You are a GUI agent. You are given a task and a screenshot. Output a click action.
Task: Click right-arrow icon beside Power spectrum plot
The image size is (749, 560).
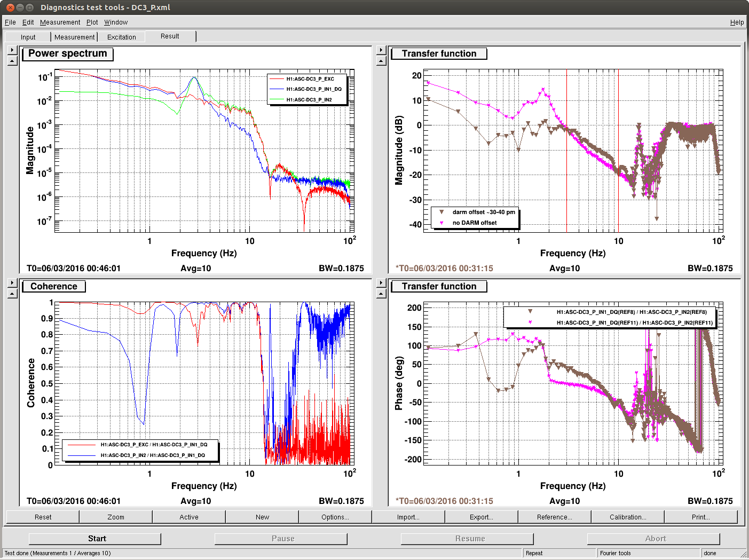click(x=12, y=50)
